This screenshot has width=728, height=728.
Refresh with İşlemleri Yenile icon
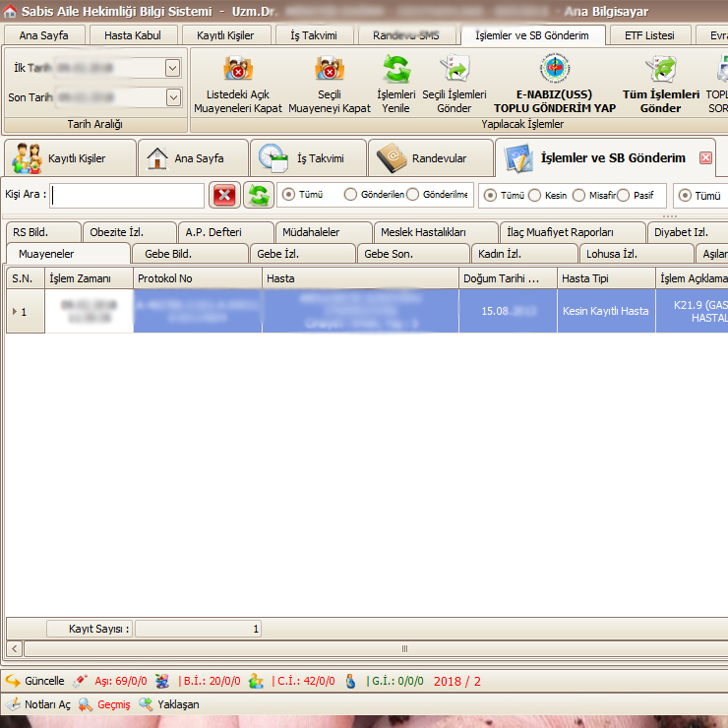click(396, 69)
